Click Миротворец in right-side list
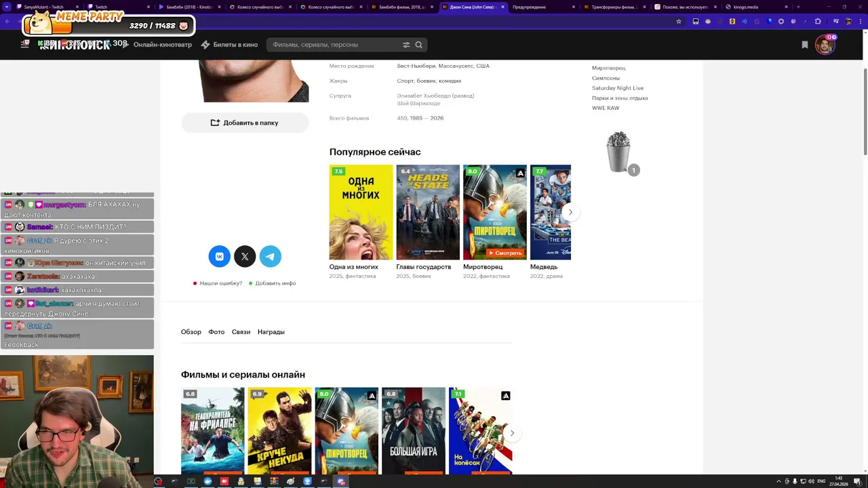 pyautogui.click(x=609, y=68)
